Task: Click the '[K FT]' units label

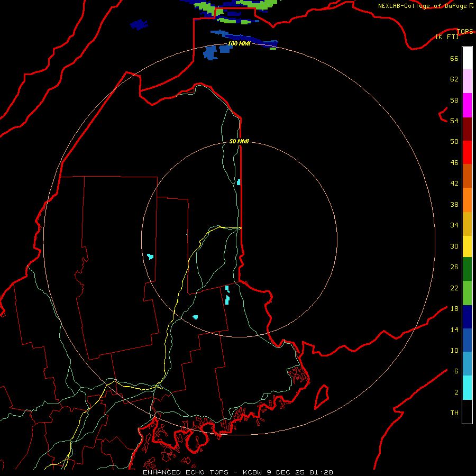Action: coord(447,36)
